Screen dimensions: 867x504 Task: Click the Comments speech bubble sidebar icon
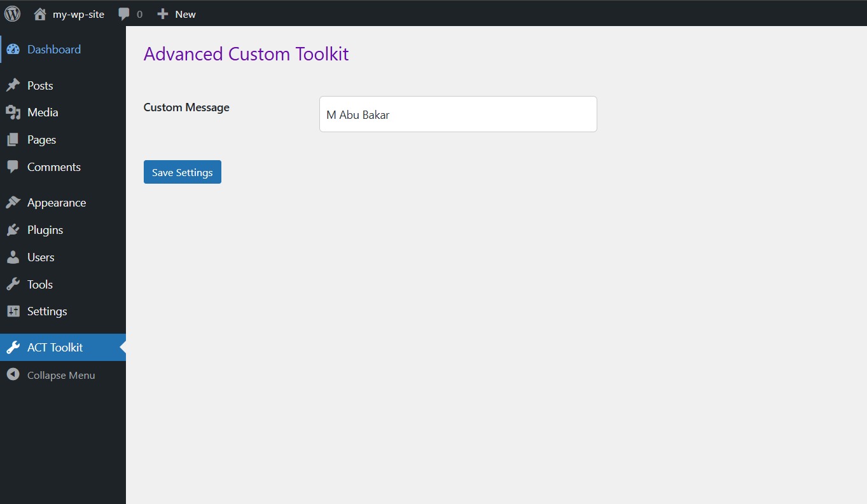pos(13,167)
